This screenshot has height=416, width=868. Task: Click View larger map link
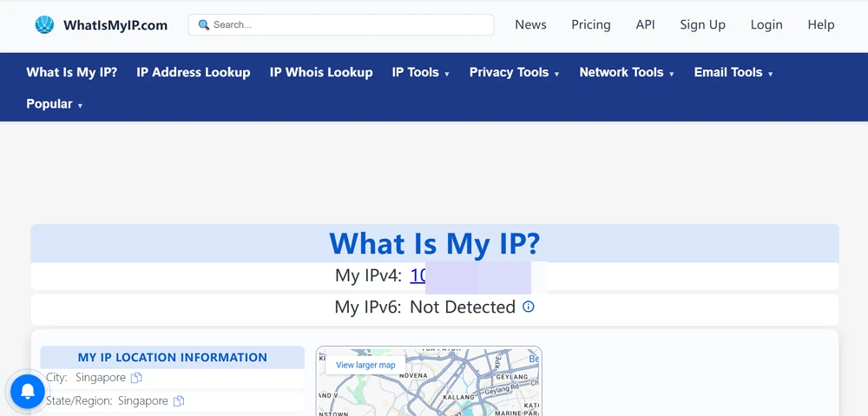365,365
